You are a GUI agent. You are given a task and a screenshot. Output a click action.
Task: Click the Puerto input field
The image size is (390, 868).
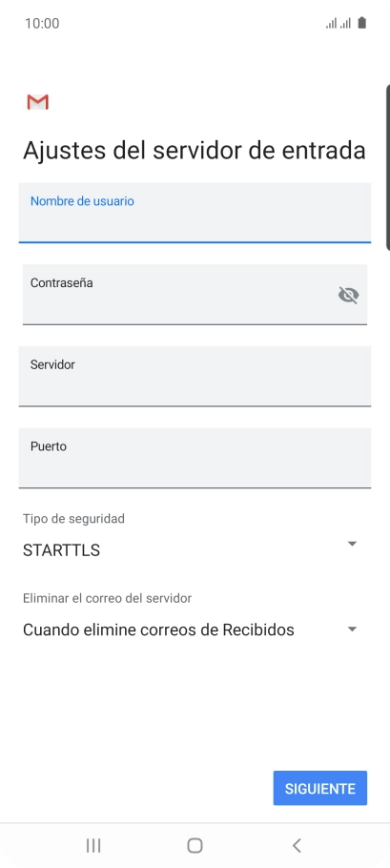tap(195, 459)
